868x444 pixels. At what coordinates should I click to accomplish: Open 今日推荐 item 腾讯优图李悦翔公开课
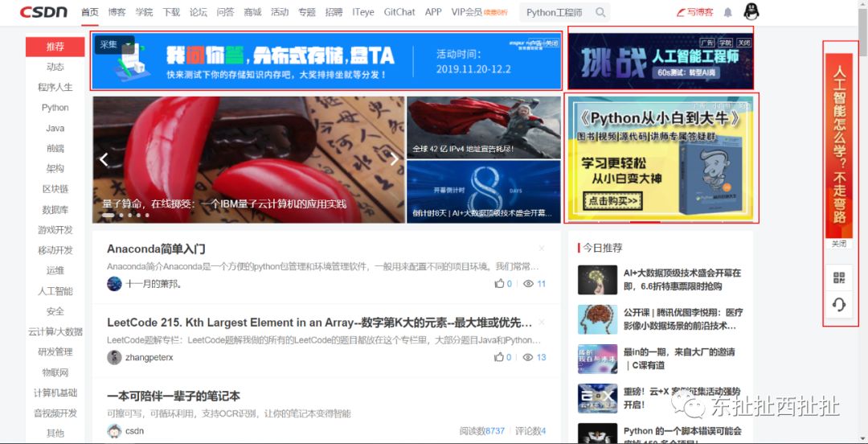tap(683, 319)
